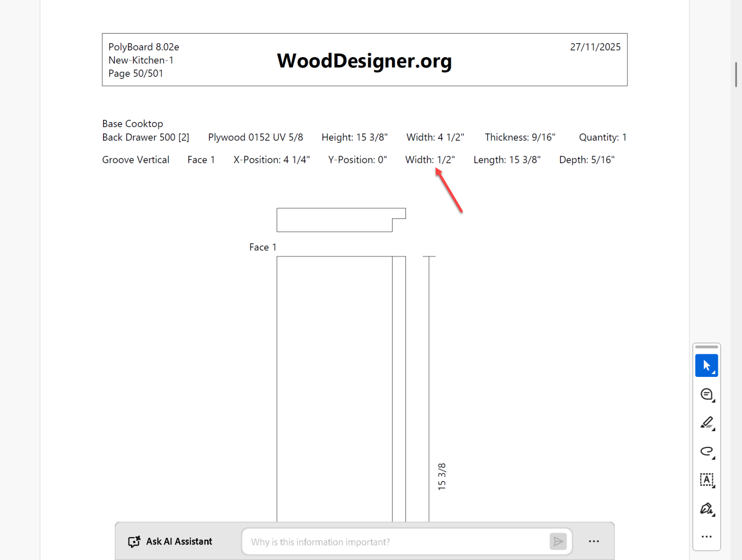The height and width of the screenshot is (560, 742).
Task: Click the fountain pen Sign tool
Action: point(706,508)
